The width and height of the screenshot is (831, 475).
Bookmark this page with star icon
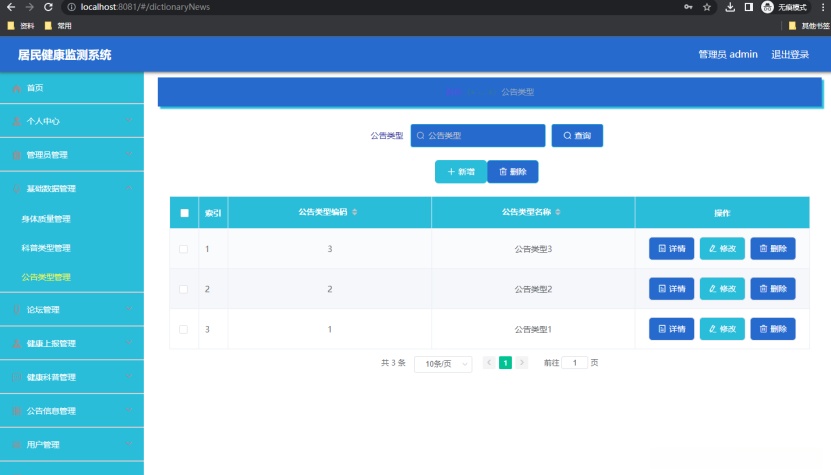(x=707, y=7)
